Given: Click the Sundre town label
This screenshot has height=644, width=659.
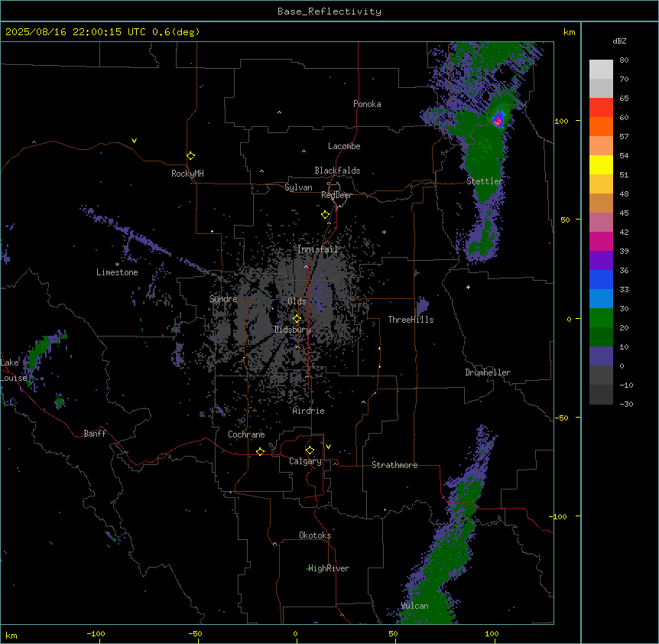Looking at the screenshot, I should tap(223, 299).
